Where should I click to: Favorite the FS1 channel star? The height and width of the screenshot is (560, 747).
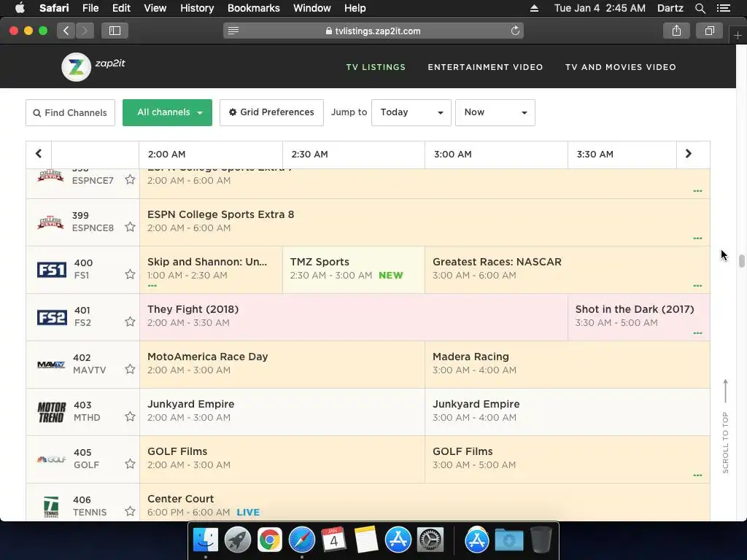[x=130, y=274]
